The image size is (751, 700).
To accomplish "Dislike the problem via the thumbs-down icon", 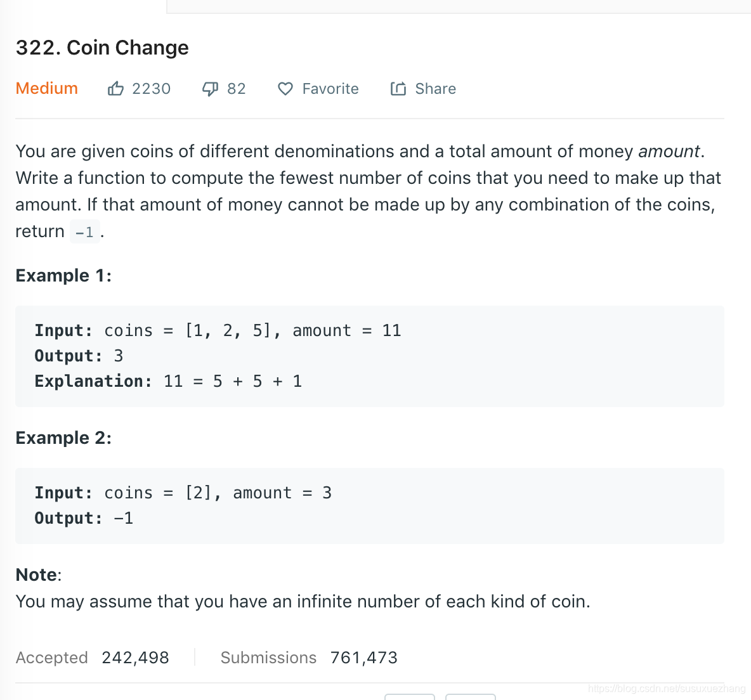I will pos(209,88).
